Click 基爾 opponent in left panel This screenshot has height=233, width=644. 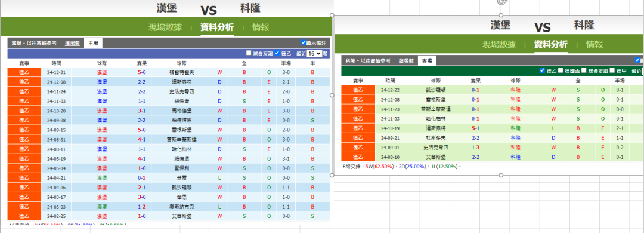pos(181,178)
